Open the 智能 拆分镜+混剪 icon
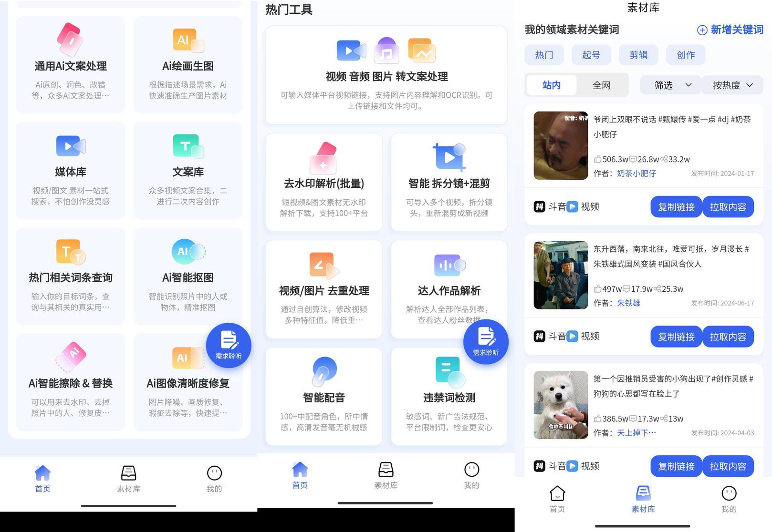 pyautogui.click(x=449, y=158)
